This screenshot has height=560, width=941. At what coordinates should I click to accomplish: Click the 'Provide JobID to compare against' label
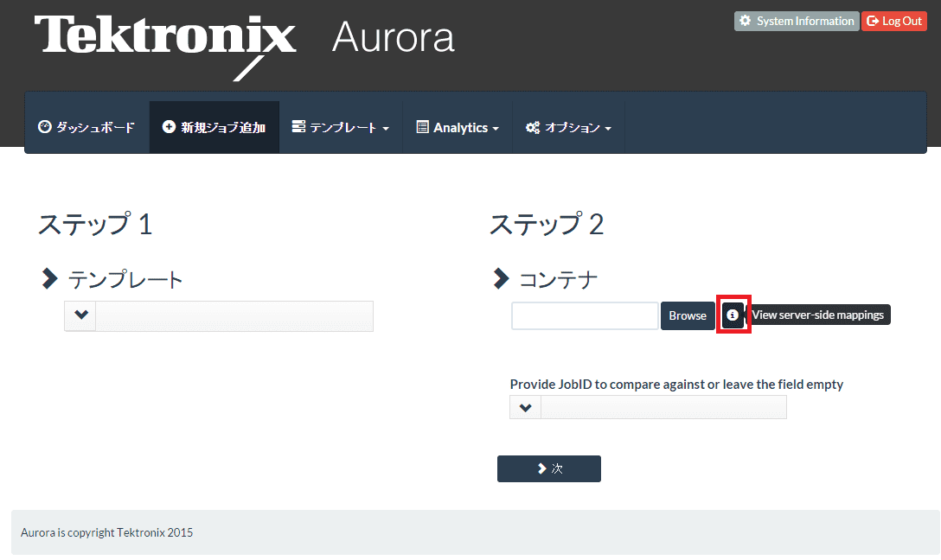[x=676, y=385]
